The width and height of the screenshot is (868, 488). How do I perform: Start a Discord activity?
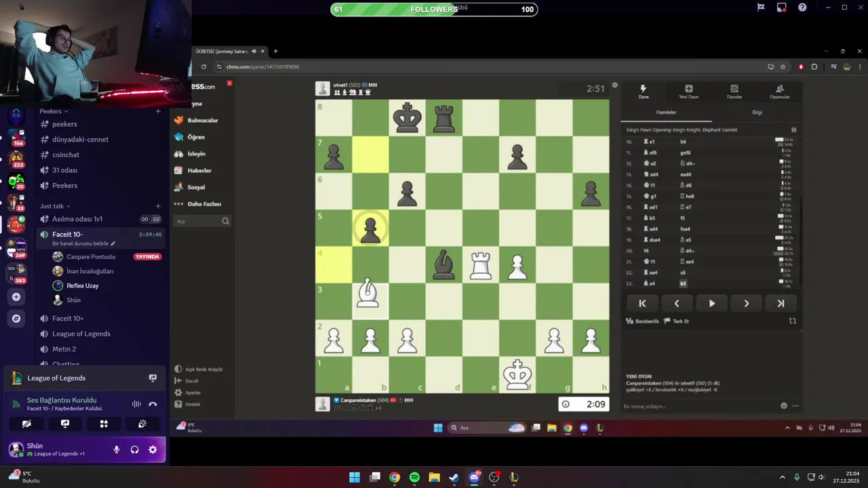point(104,424)
